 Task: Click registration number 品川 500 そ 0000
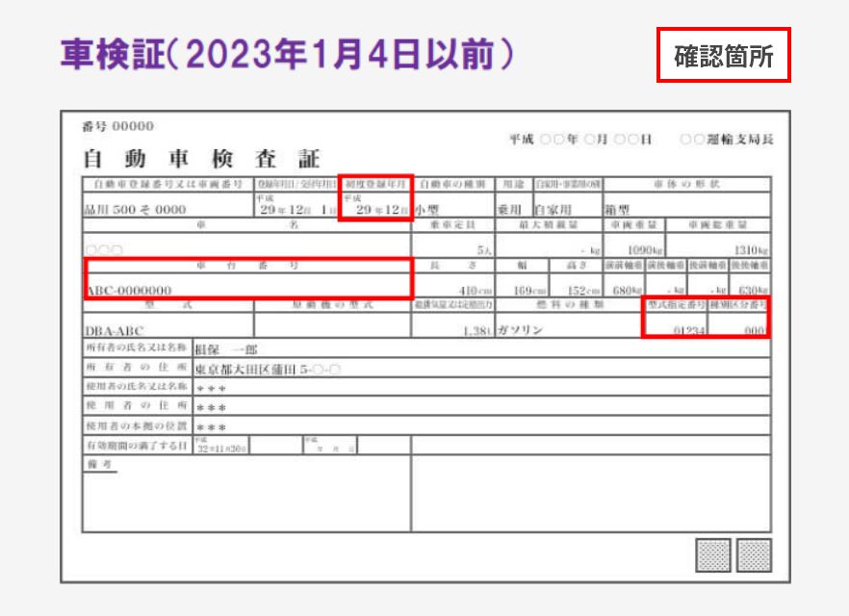coord(135,209)
